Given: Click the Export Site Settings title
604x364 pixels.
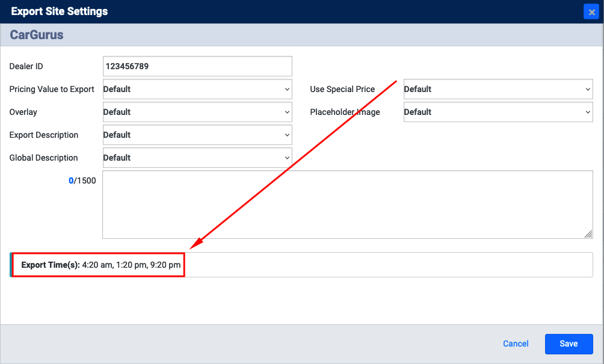Looking at the screenshot, I should (x=60, y=11).
